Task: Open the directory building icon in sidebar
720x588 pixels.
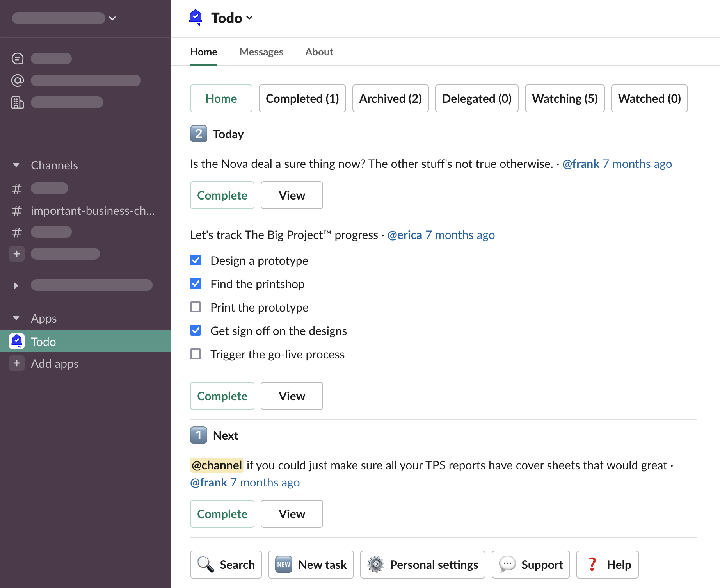Action: point(18,102)
